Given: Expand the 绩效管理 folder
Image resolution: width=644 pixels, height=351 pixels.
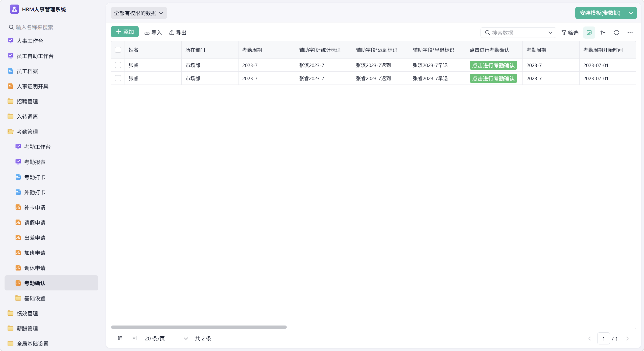Looking at the screenshot, I should [51, 313].
